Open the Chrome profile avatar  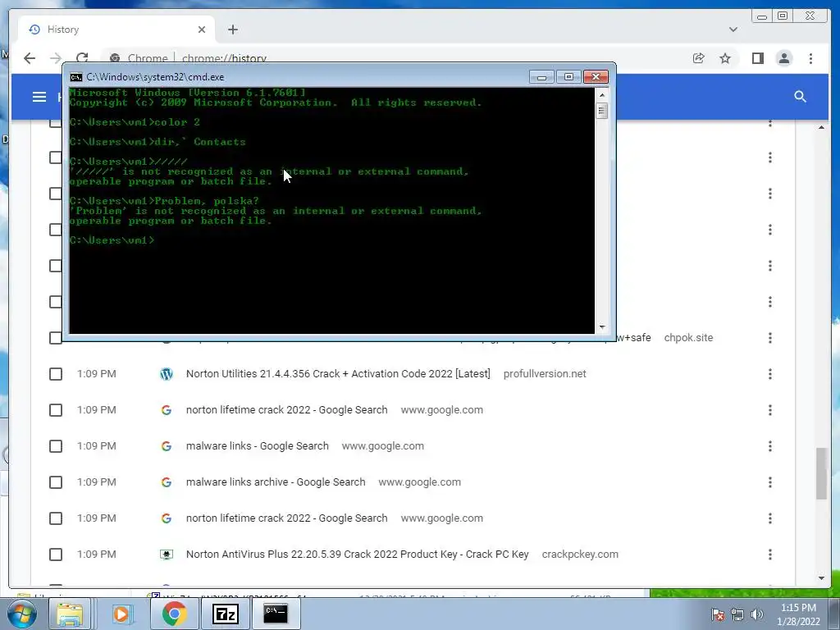(x=783, y=58)
